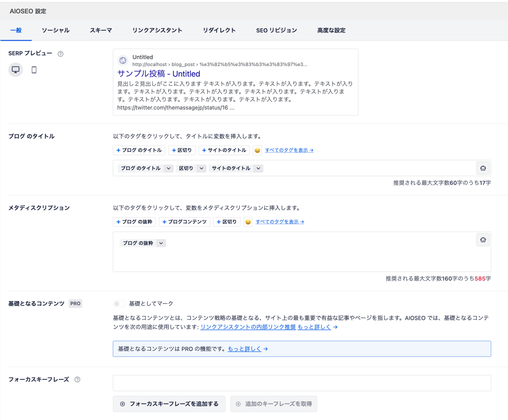Open the スキーマ tab
Viewport: 508px width, 420px height.
tap(101, 30)
